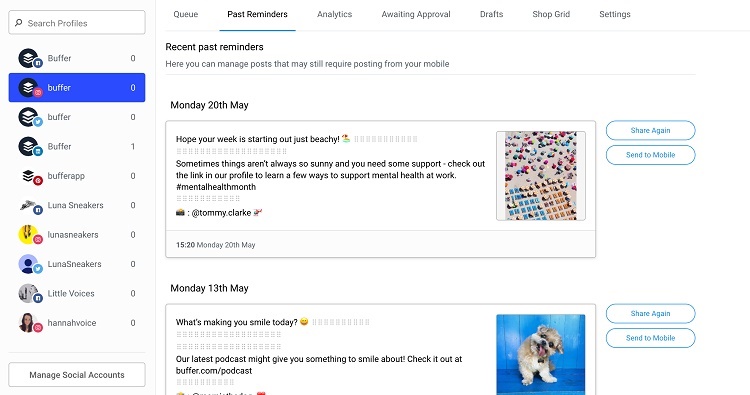The image size is (750, 395).
Task: Click the magnifier icon in Search Profiles
Action: pos(19,22)
